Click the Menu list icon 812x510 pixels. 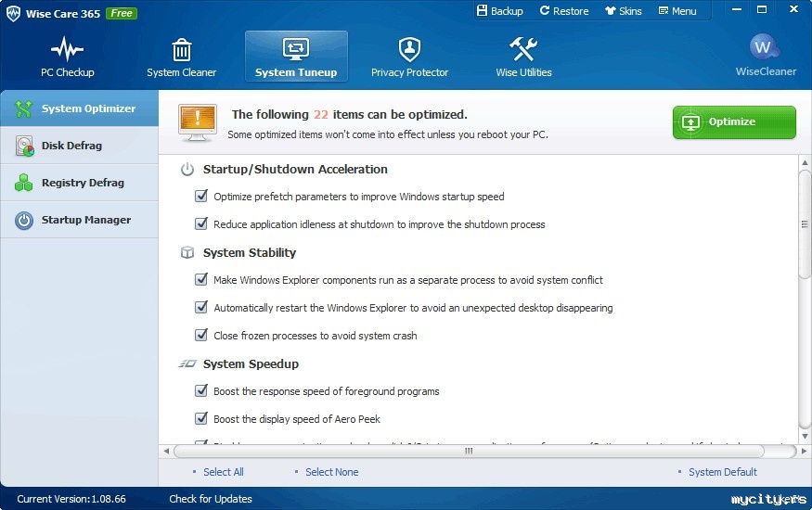[x=663, y=11]
